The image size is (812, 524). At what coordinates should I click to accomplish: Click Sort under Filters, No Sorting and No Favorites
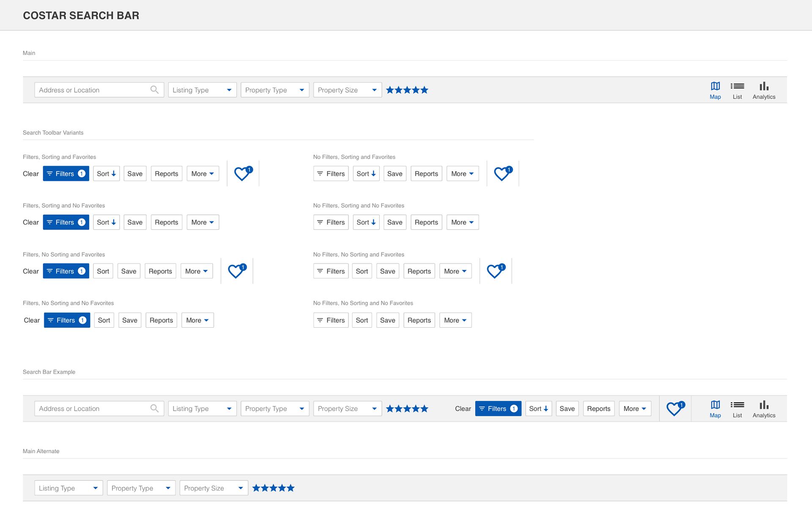click(104, 320)
